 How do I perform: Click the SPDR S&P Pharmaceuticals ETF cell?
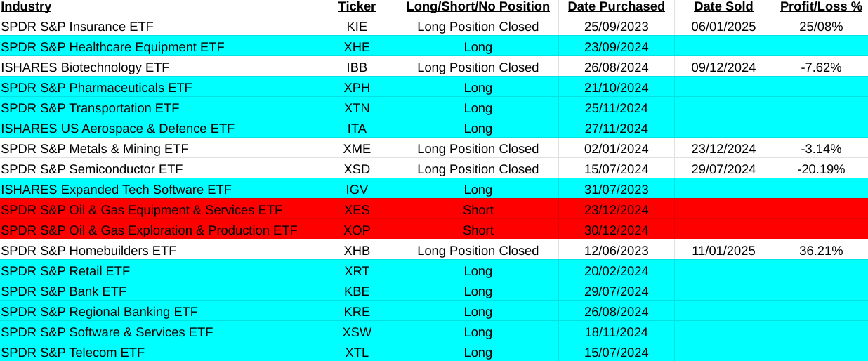(96, 88)
